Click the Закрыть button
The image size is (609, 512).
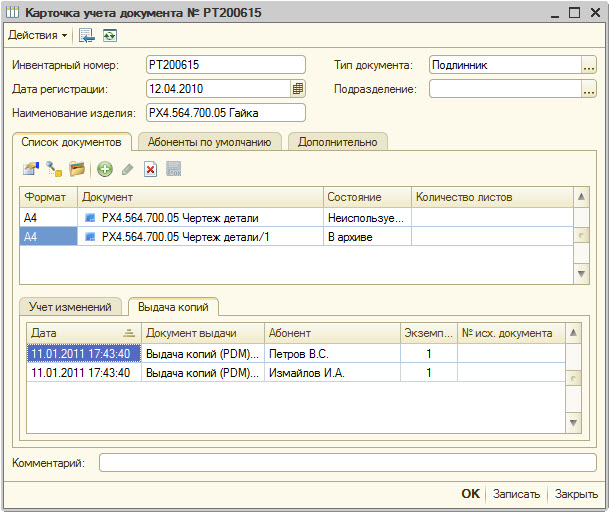576,494
